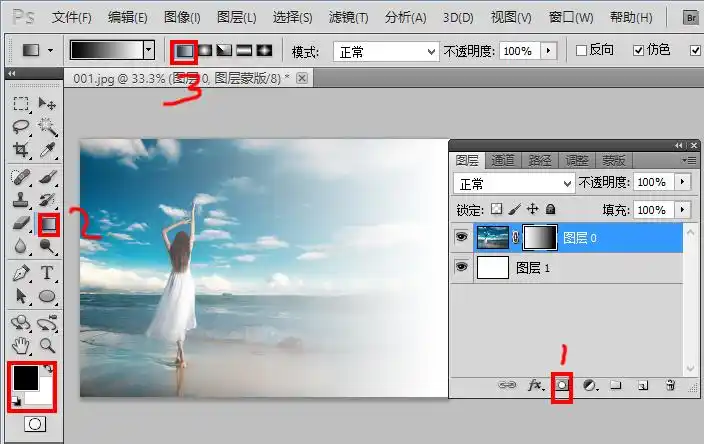Enable the 反向 (Reverse) checkbox

[x=583, y=50]
